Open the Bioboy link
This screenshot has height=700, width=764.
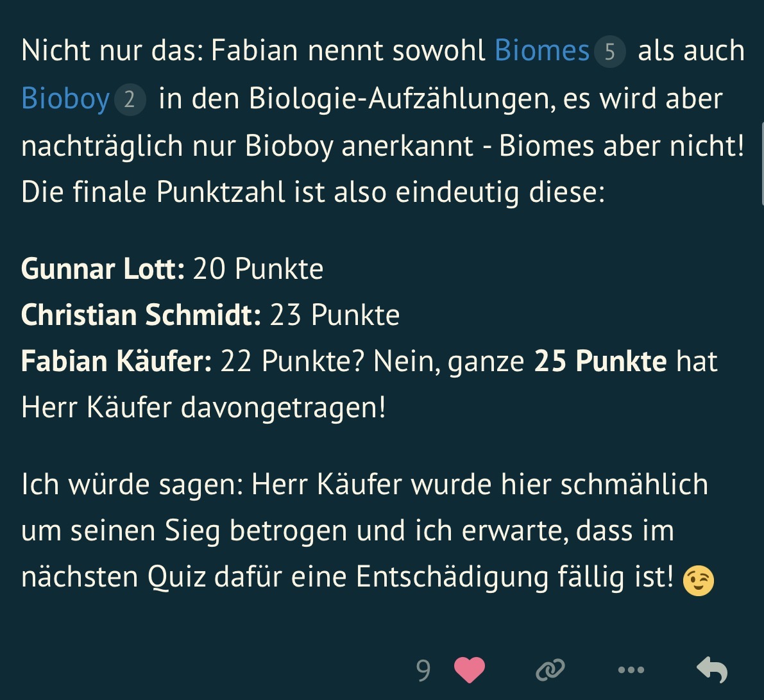(x=65, y=99)
